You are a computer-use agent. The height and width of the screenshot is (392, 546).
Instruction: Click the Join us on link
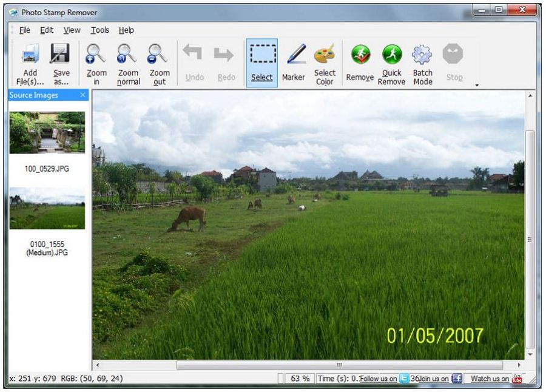click(x=434, y=379)
